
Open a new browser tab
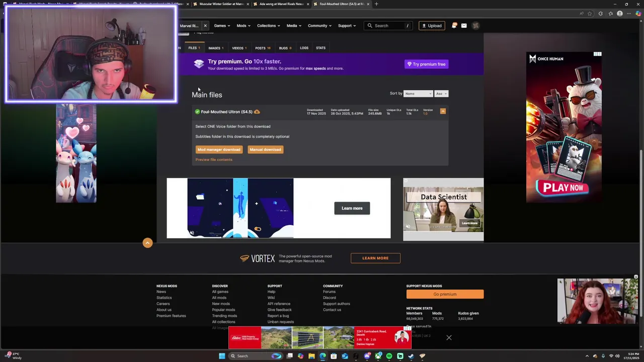coord(376,4)
